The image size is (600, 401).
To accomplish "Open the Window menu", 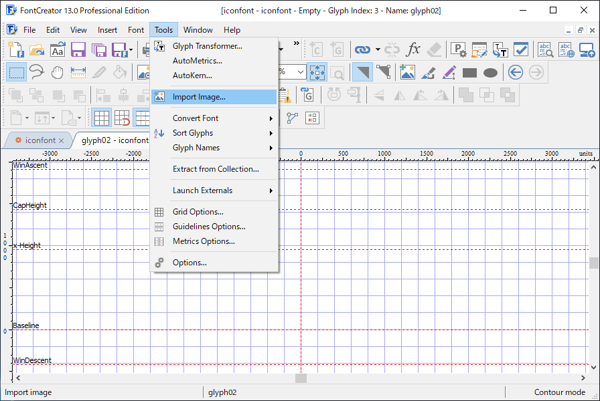I will click(198, 30).
